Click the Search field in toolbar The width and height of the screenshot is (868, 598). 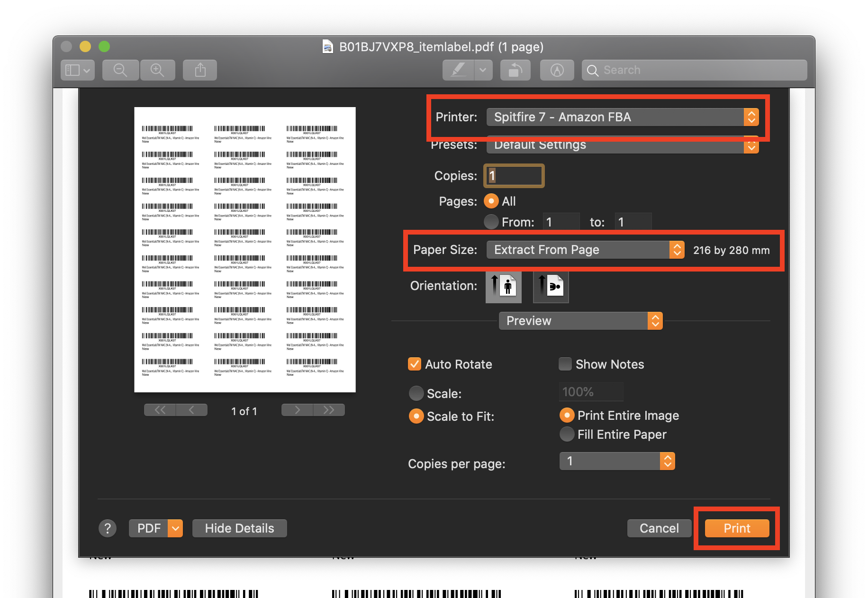(694, 70)
